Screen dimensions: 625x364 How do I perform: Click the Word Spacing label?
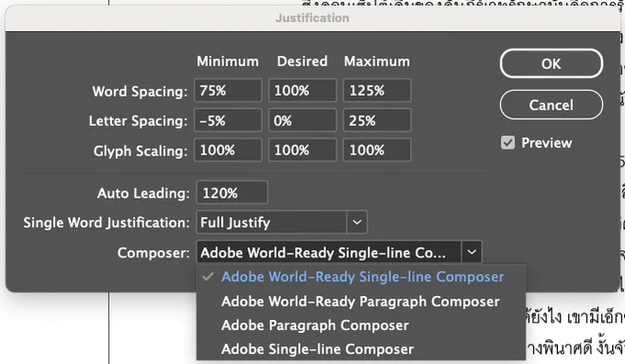coord(140,91)
